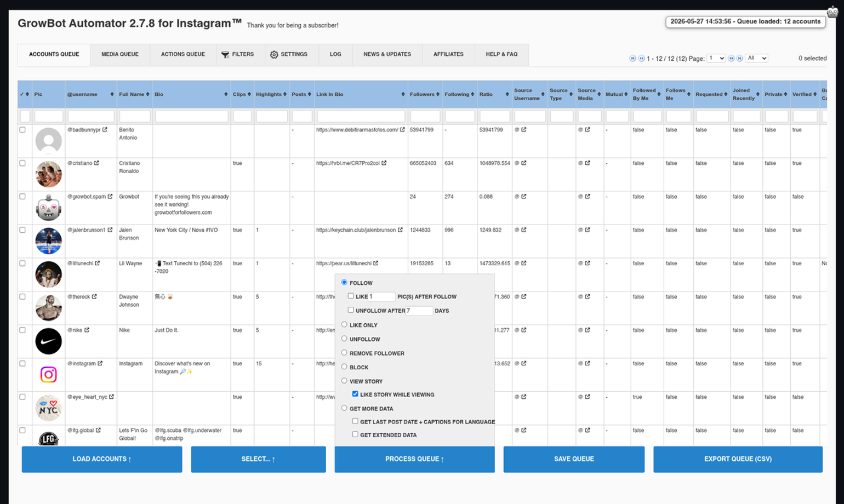Go to next page of queue
This screenshot has width=844, height=504.
[731, 58]
